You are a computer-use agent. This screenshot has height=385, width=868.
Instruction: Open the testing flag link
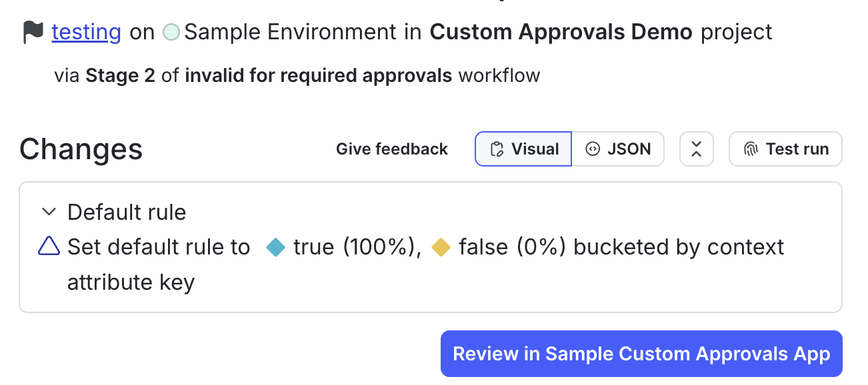86,31
